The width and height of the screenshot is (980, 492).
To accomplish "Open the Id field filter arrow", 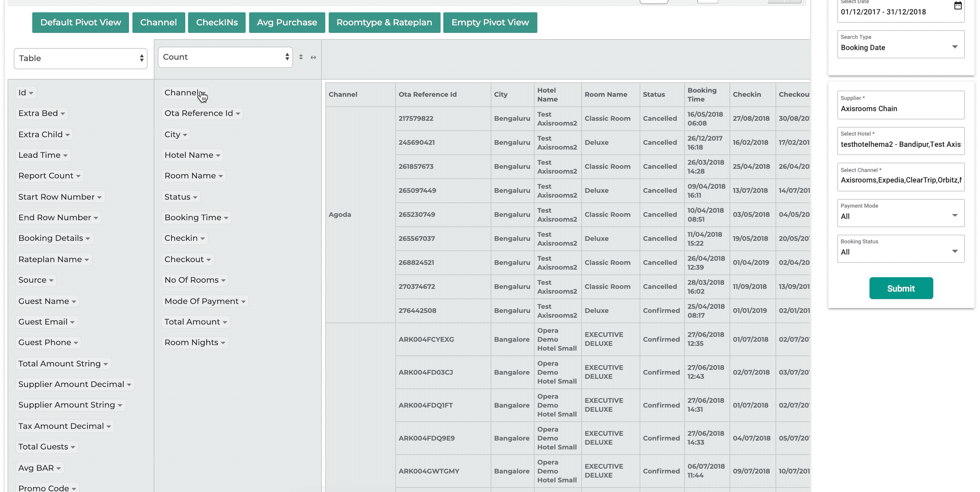I will pyautogui.click(x=31, y=93).
